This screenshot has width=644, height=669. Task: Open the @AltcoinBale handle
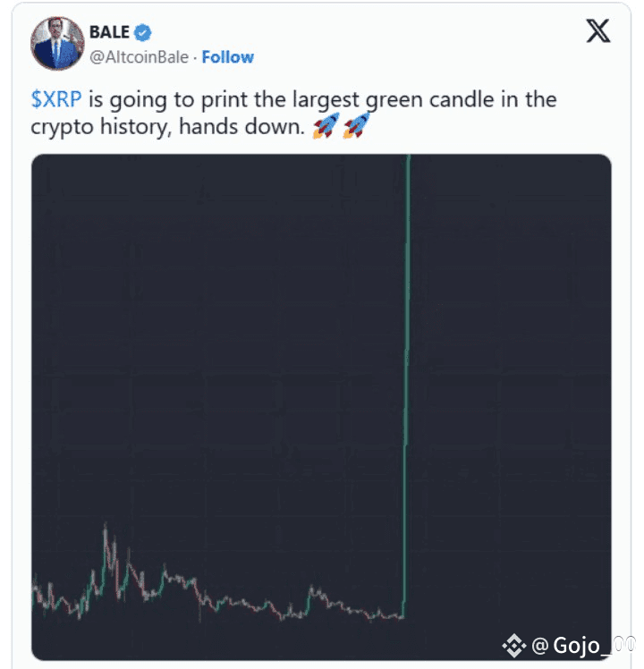click(x=139, y=57)
